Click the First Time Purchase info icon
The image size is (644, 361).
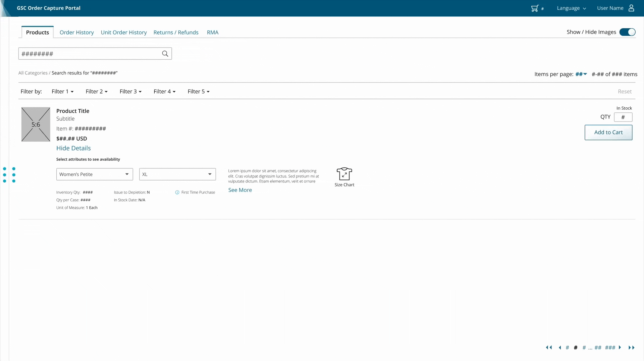click(x=177, y=192)
